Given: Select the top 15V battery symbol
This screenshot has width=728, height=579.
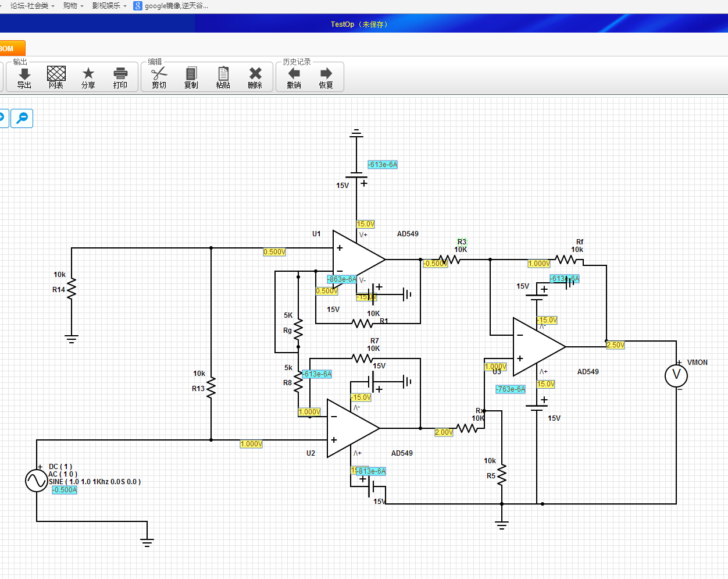Looking at the screenshot, I should point(356,176).
